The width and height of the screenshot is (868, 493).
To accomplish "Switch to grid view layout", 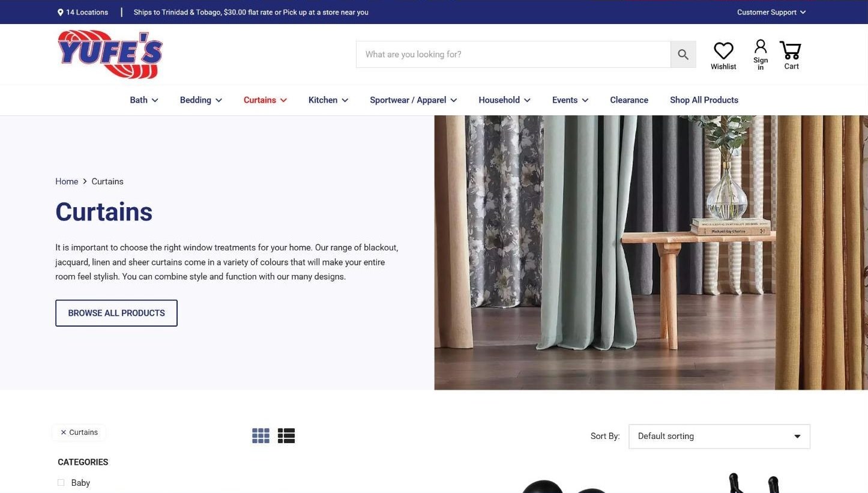I will point(261,436).
